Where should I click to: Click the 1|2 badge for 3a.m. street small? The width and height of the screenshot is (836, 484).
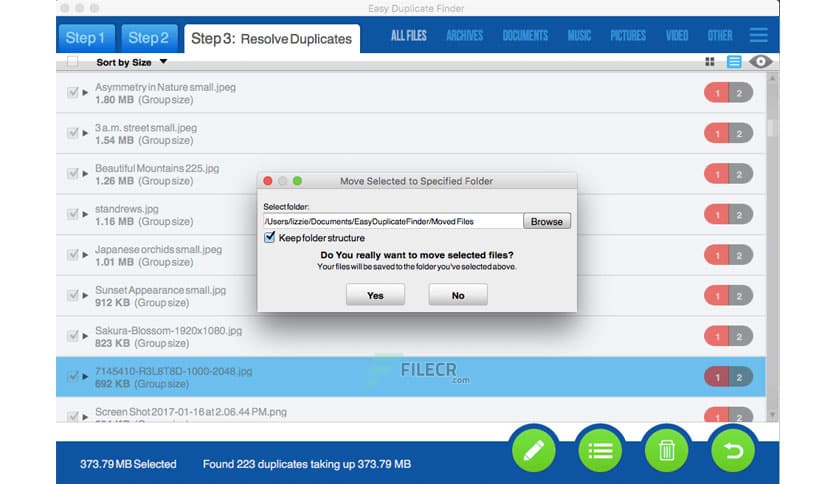coord(728,133)
